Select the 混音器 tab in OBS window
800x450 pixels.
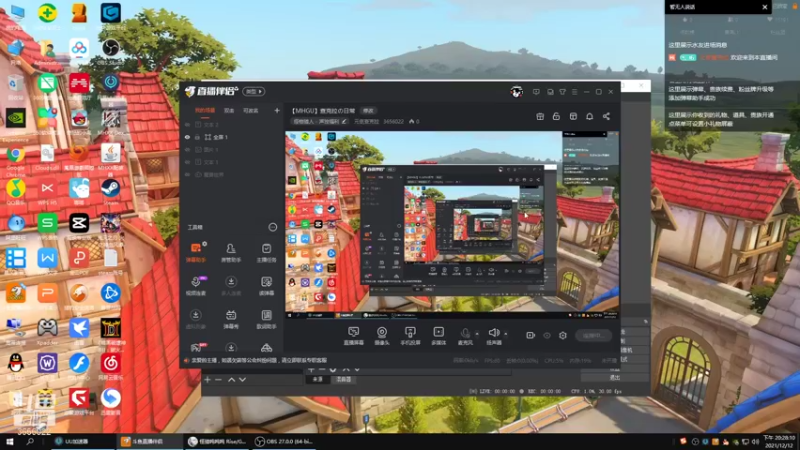point(343,380)
